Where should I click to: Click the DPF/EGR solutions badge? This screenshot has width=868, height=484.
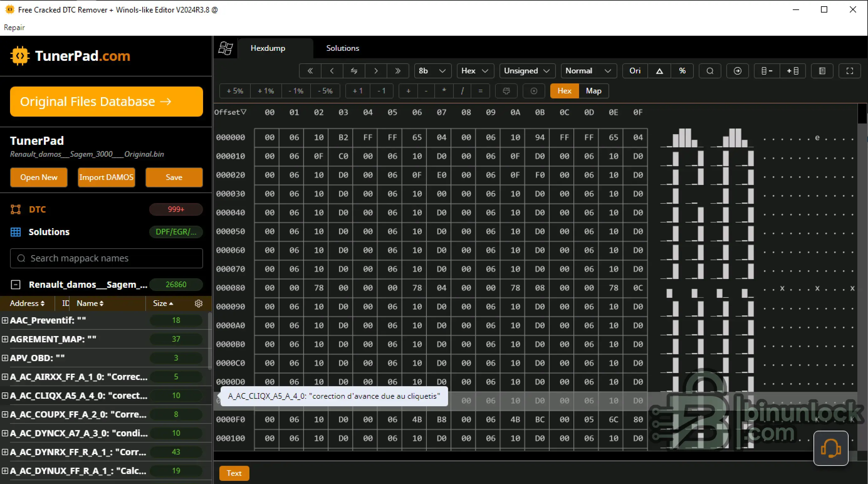click(176, 232)
